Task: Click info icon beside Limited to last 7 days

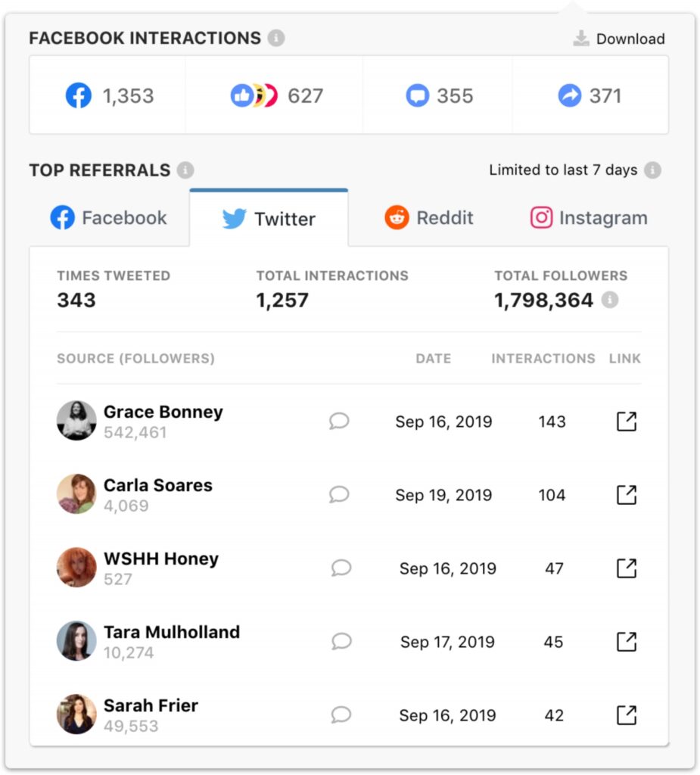Action: tap(653, 170)
